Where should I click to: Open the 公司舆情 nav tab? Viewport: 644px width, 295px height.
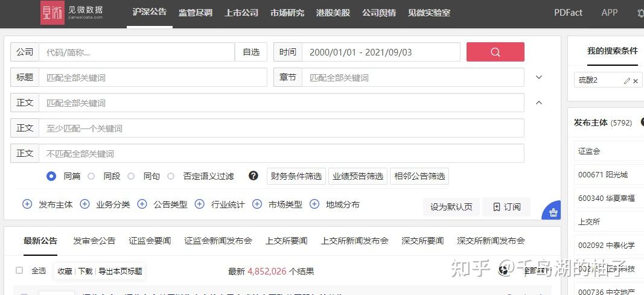click(x=379, y=13)
